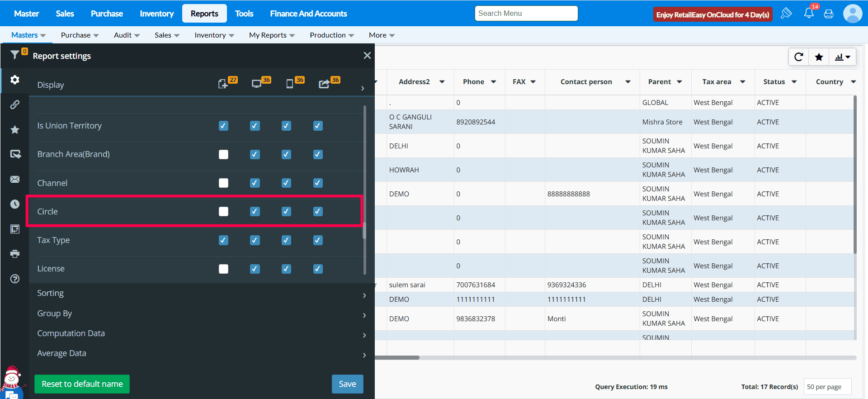Image resolution: width=868 pixels, height=399 pixels.
Task: Open the Production submenu
Action: (331, 35)
